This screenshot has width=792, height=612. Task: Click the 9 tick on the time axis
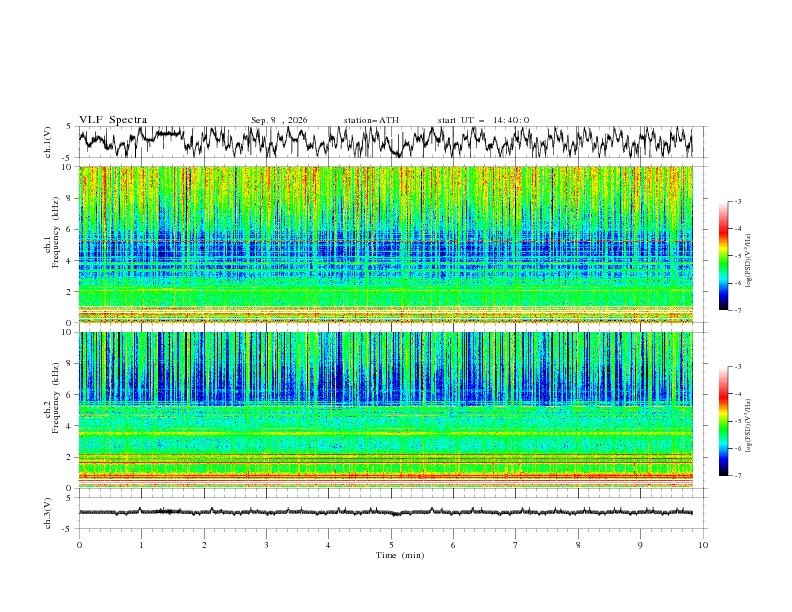(x=640, y=545)
